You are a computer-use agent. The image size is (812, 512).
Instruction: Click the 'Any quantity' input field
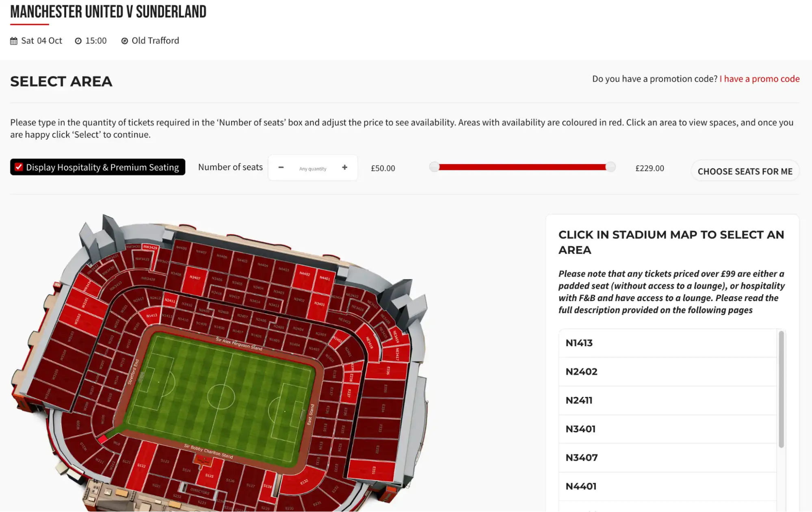[x=313, y=168]
